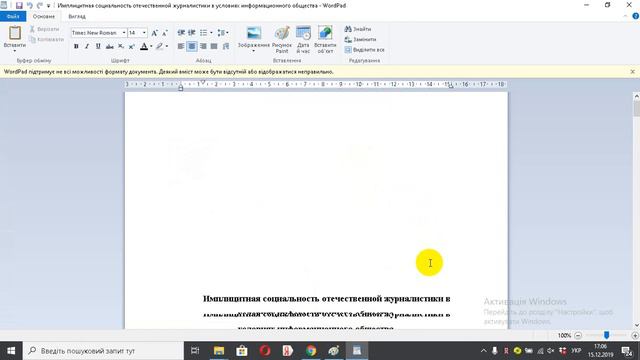The image size is (640, 360).
Task: Open File Explorer from taskbar
Action: pos(219,351)
